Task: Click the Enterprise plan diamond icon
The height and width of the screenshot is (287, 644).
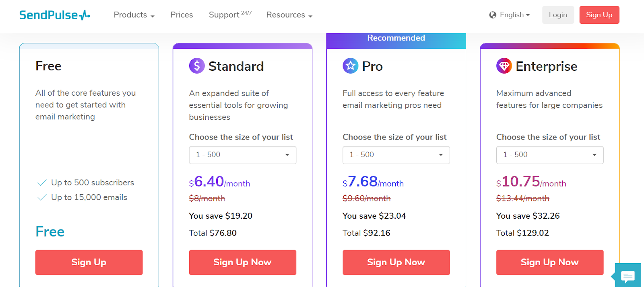Action: pyautogui.click(x=504, y=66)
